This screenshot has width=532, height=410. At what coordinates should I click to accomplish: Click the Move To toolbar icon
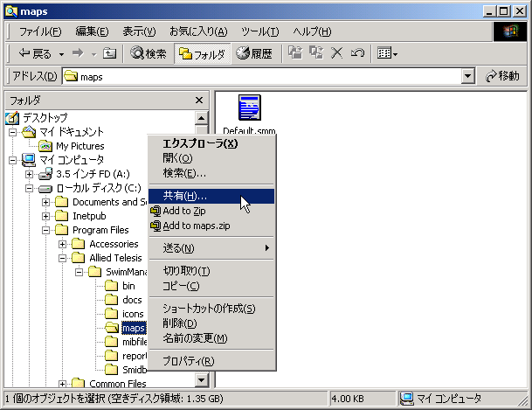(x=295, y=53)
